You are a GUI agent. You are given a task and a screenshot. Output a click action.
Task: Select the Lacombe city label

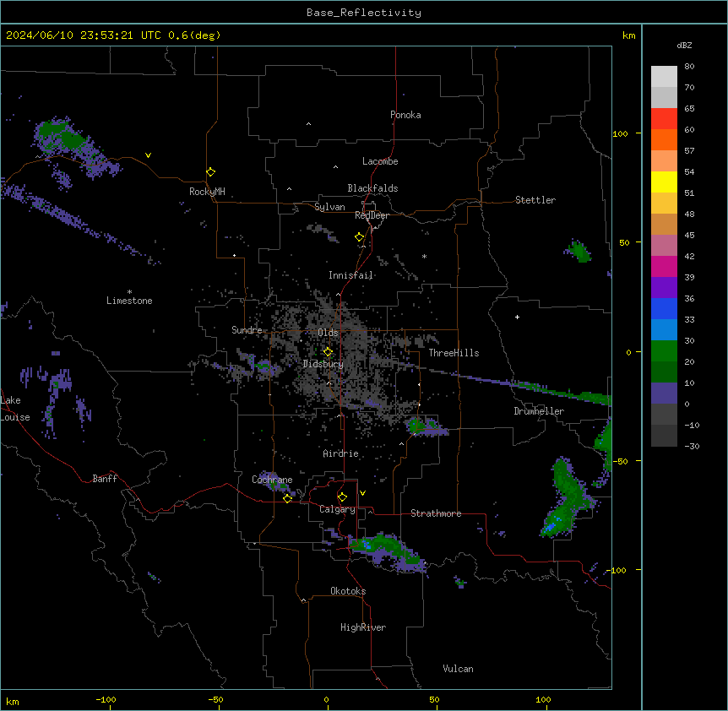(380, 161)
